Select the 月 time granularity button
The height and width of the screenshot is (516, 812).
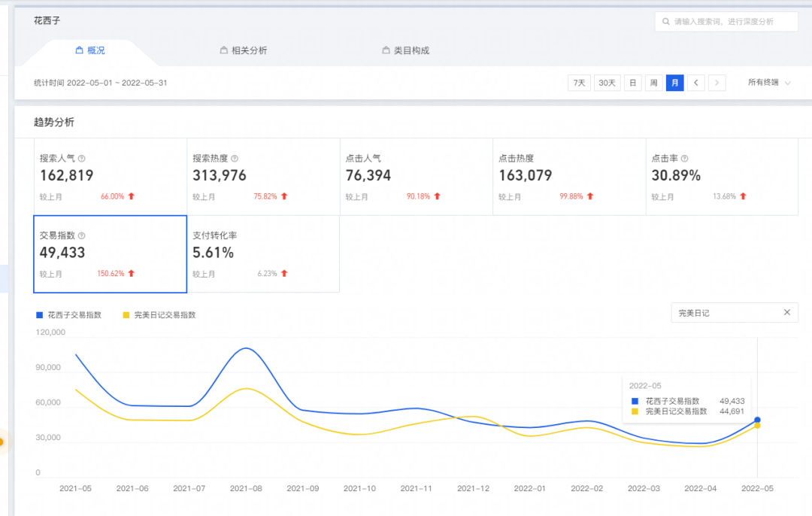click(x=674, y=83)
